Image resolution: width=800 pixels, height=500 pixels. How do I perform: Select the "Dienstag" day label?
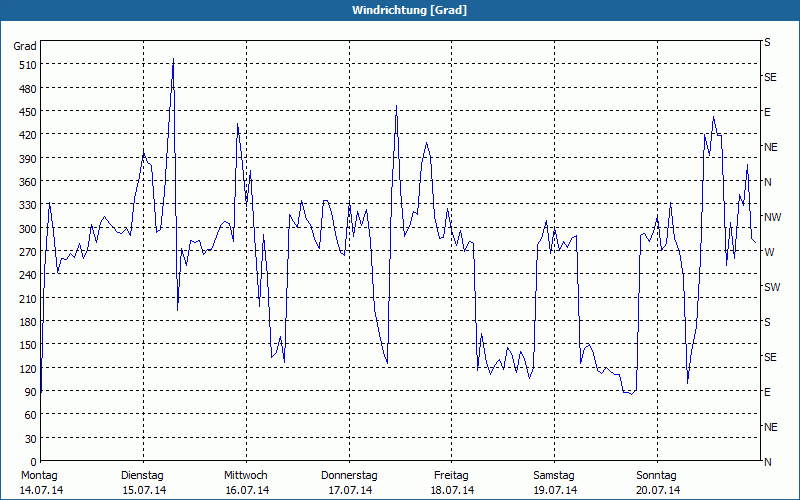(x=142, y=476)
